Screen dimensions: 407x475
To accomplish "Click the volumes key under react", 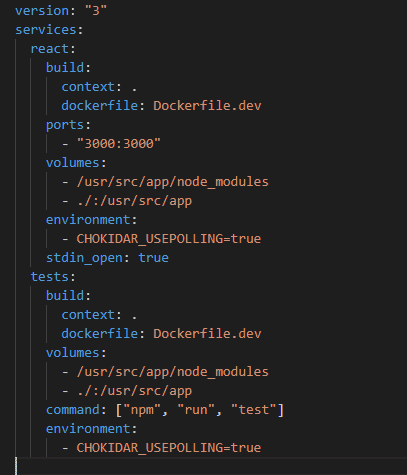I will click(73, 163).
